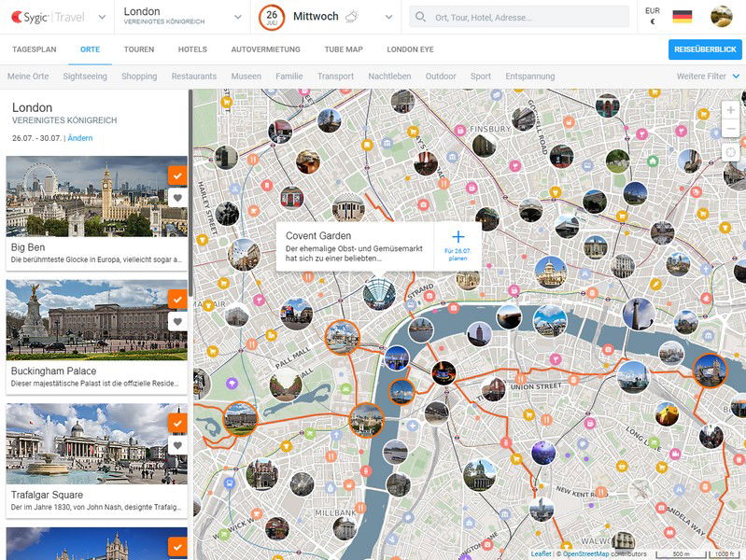
Task: Go to the Autovermietung tab
Action: [265, 49]
